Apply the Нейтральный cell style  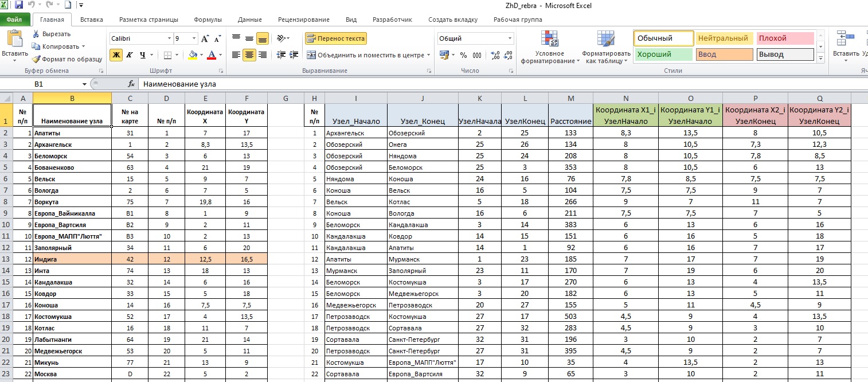point(724,38)
